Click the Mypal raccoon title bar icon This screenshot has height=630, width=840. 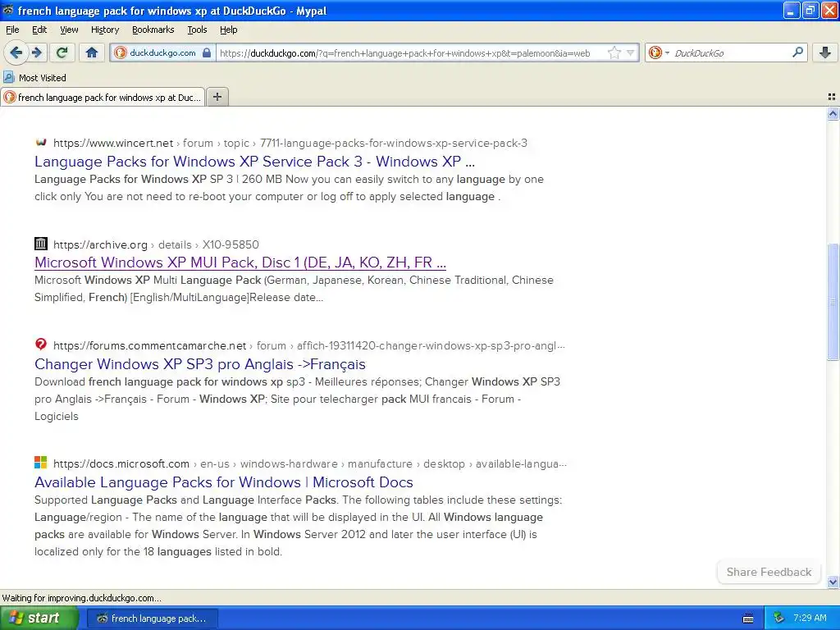(8, 10)
